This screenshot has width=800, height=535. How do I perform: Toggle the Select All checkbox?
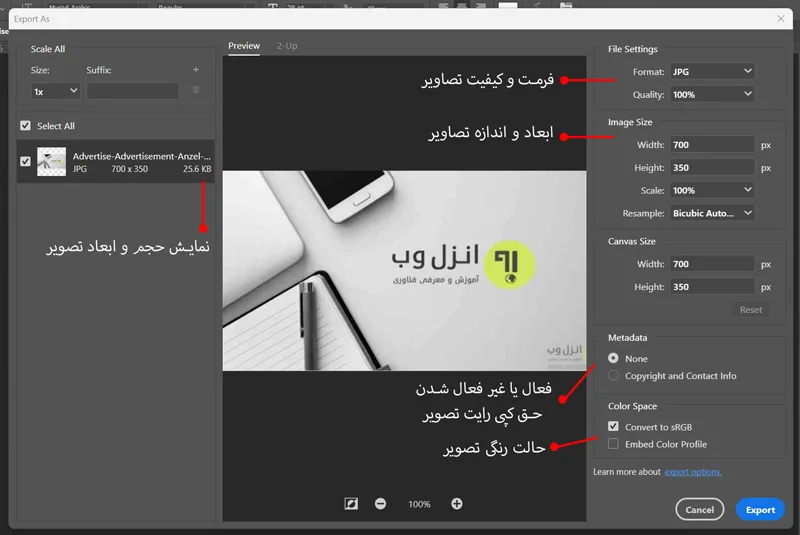(26, 125)
